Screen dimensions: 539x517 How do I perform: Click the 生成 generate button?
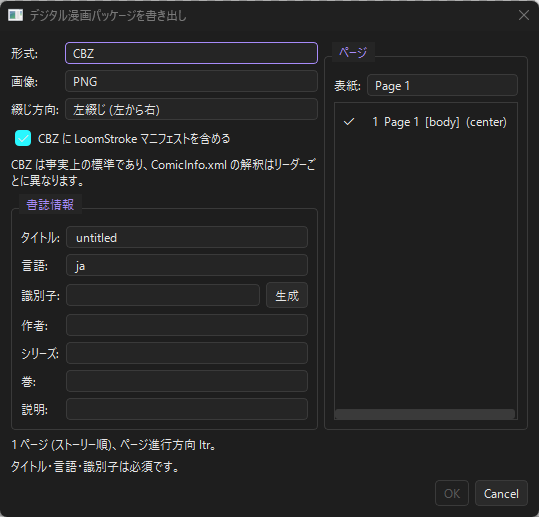[287, 295]
